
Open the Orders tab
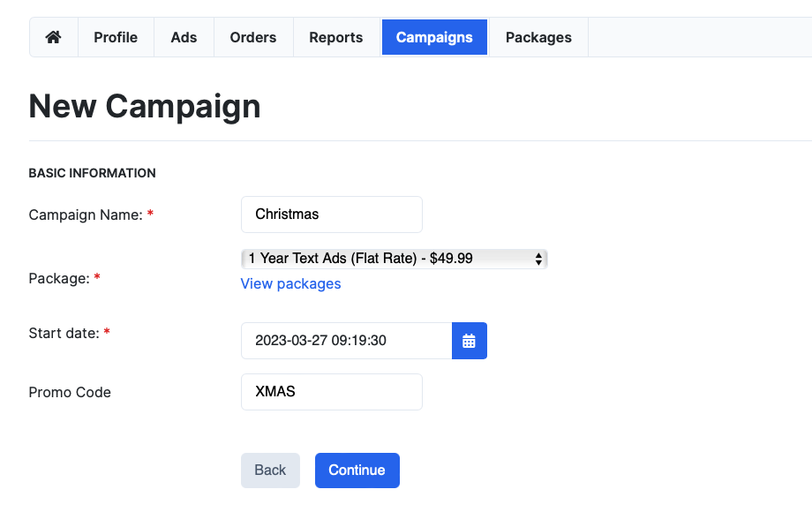point(253,37)
